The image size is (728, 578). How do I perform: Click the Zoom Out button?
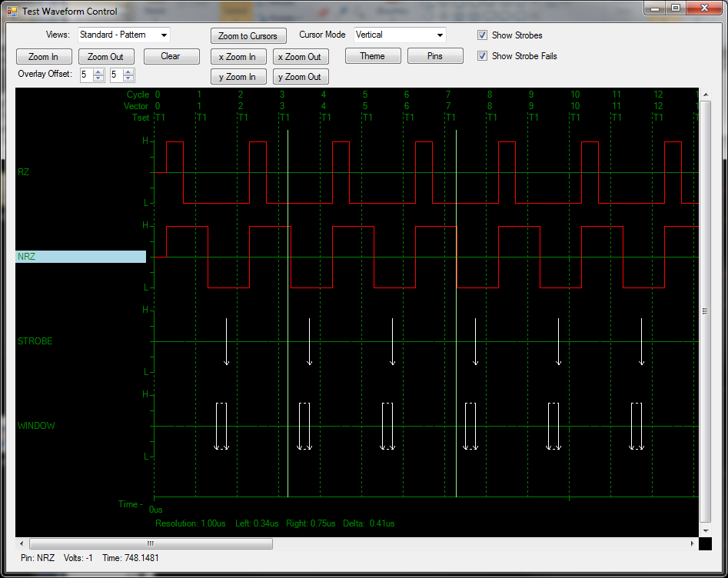click(106, 57)
